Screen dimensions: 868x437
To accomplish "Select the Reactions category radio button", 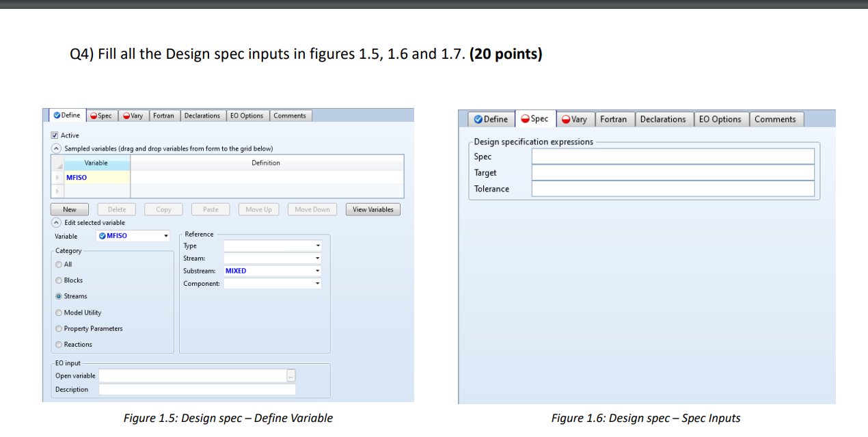I will 59,344.
